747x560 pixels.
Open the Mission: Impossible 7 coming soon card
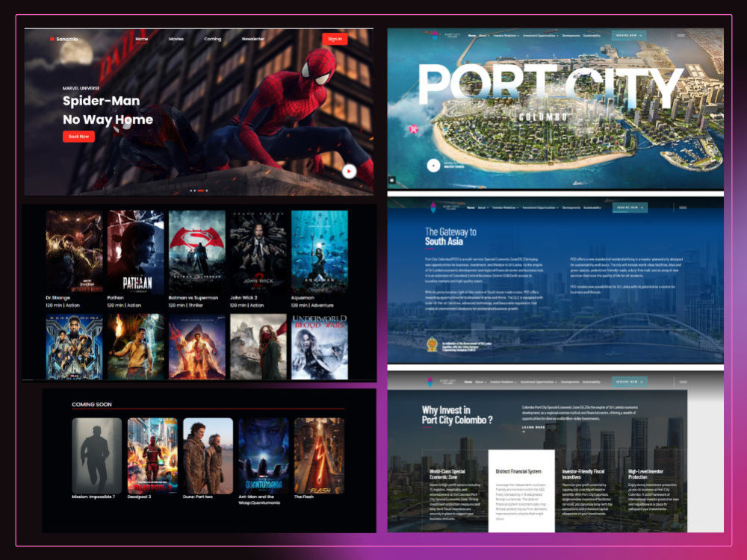[96, 455]
